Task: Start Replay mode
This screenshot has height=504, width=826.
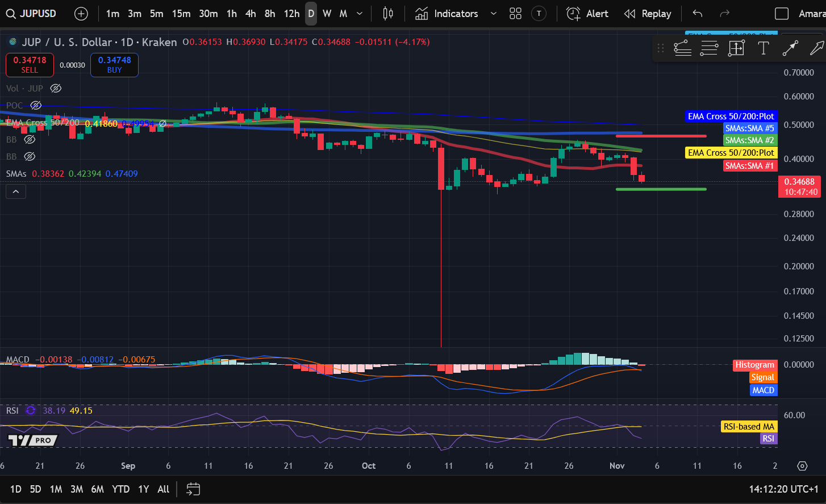Action: pos(647,13)
